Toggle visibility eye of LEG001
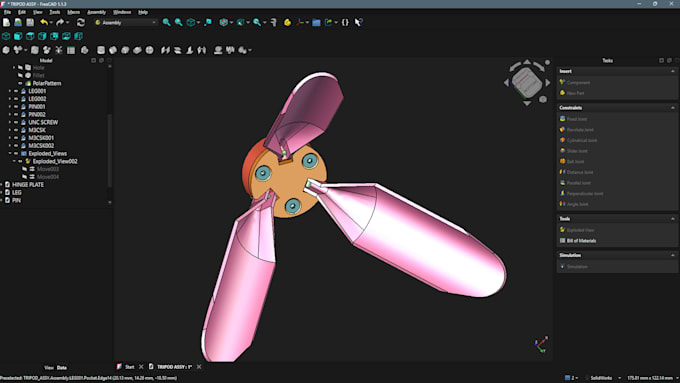Screen dimensions: 680x383 coord(16,91)
